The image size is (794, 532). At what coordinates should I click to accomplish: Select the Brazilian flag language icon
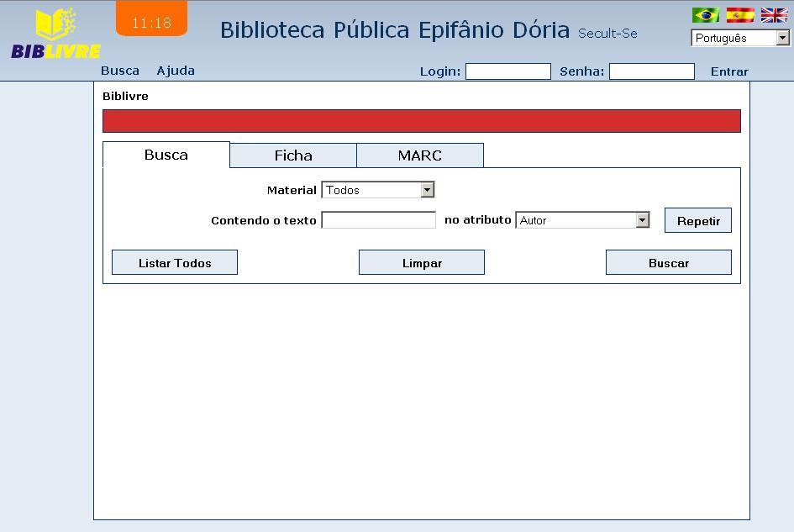click(706, 15)
